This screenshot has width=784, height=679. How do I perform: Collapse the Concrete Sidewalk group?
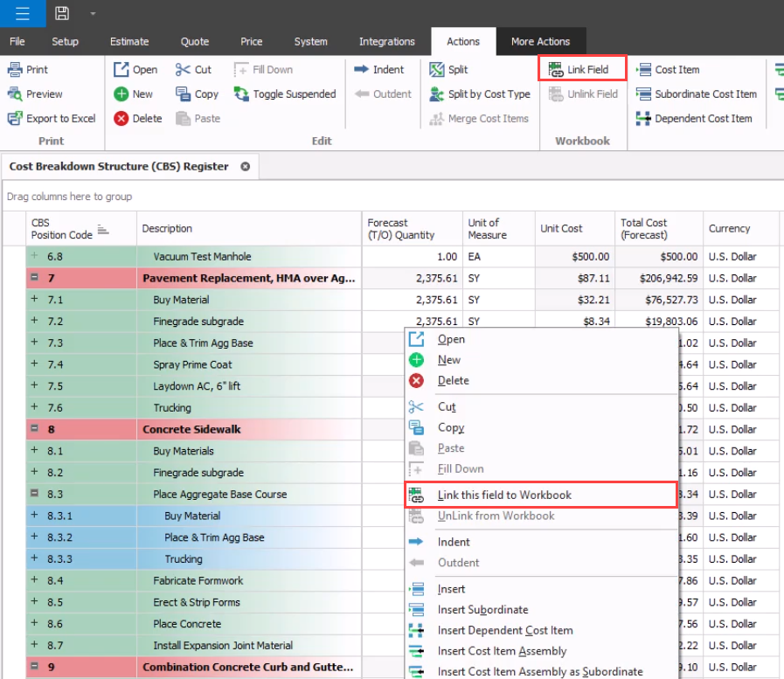point(35,430)
